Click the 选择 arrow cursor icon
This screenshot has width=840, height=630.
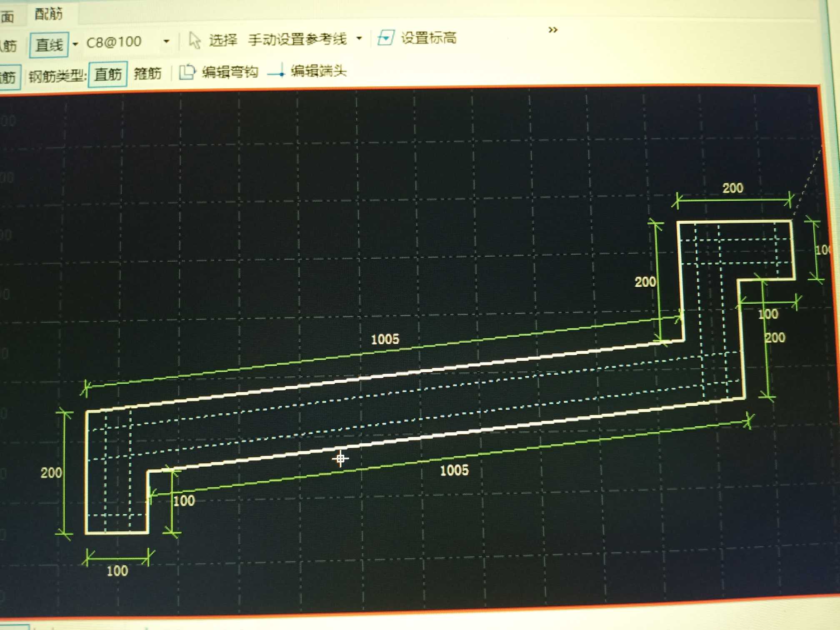(195, 40)
